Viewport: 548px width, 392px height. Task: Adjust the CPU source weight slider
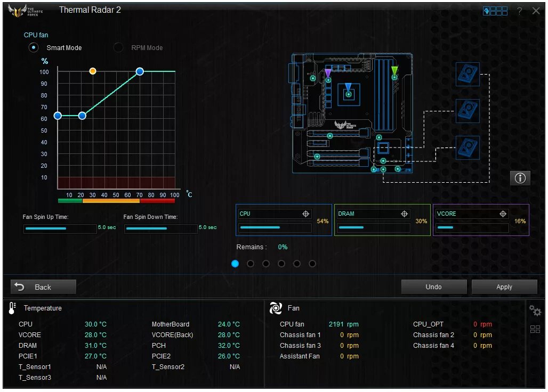(275, 227)
